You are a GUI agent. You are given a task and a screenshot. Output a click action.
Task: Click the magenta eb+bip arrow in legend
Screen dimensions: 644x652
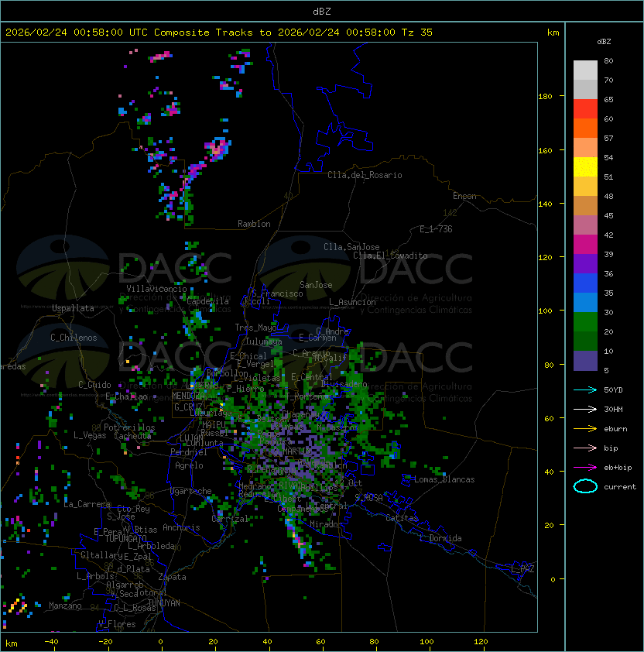pyautogui.click(x=585, y=468)
